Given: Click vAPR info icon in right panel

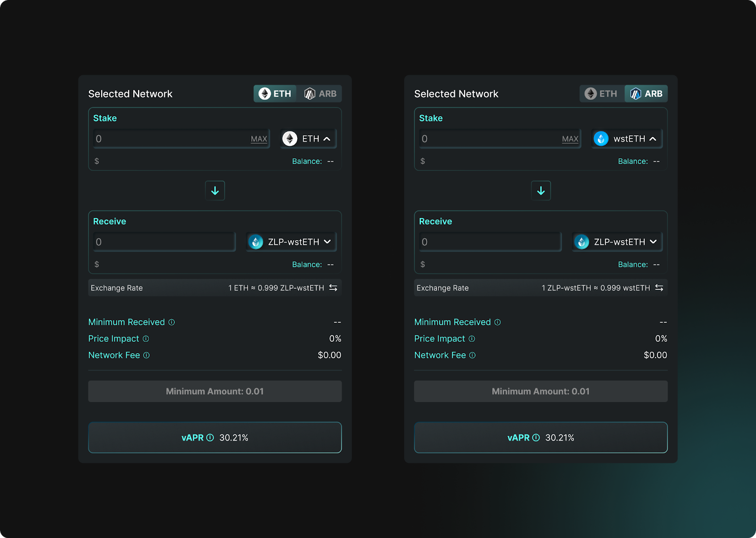Looking at the screenshot, I should click(x=536, y=438).
